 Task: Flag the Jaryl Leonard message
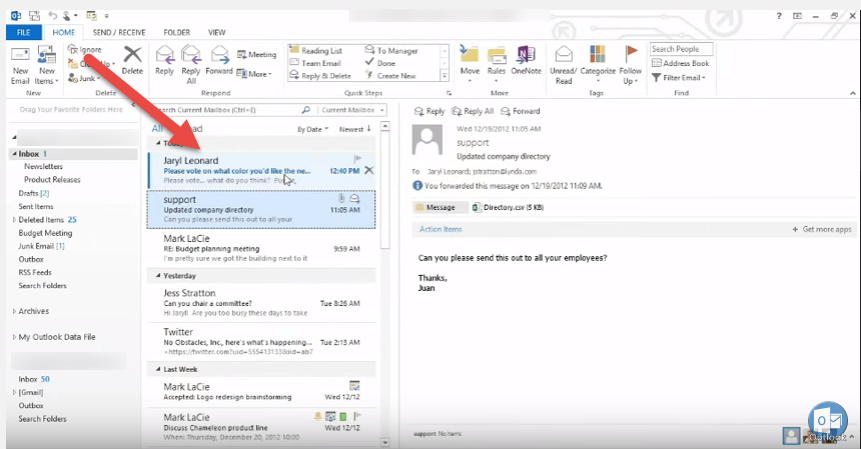357,159
